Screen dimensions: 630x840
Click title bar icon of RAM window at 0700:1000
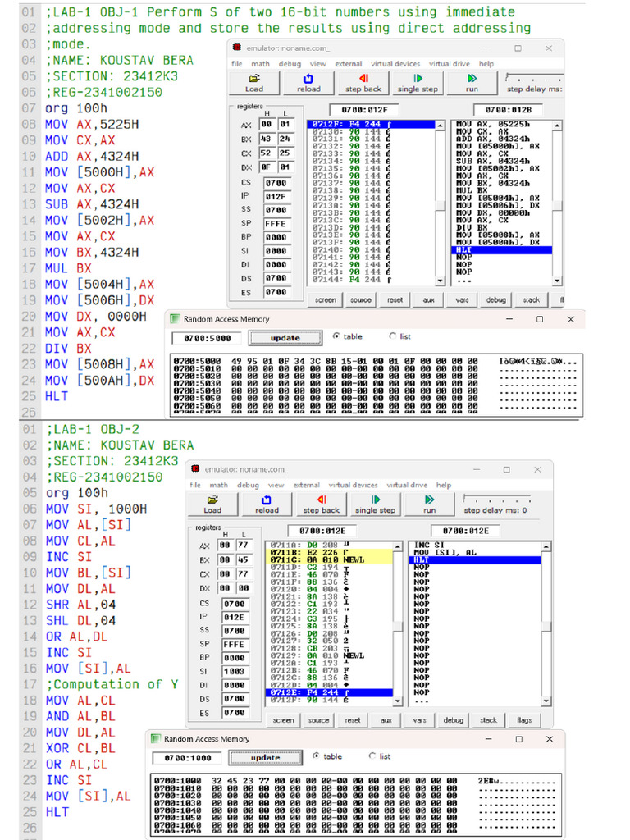(155, 739)
